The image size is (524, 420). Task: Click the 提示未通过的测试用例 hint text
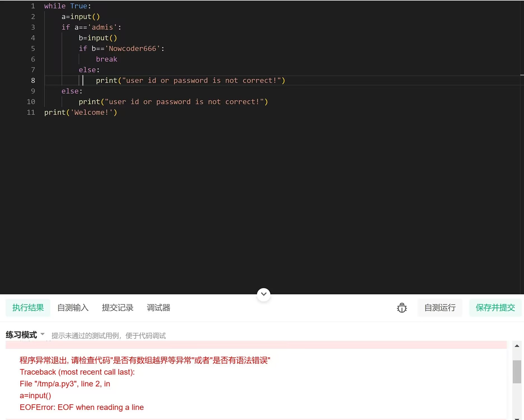tap(109, 335)
